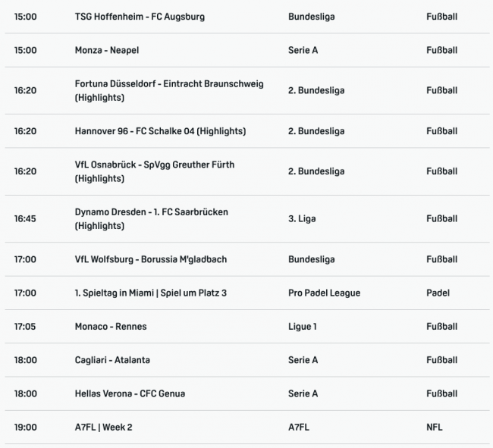
Task: Click the NFL sport label
Action: pos(434,428)
